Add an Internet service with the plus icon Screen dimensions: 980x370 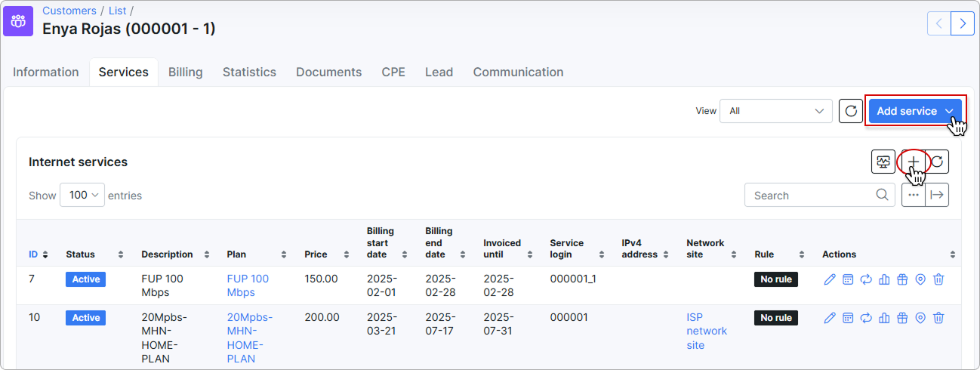(x=913, y=162)
